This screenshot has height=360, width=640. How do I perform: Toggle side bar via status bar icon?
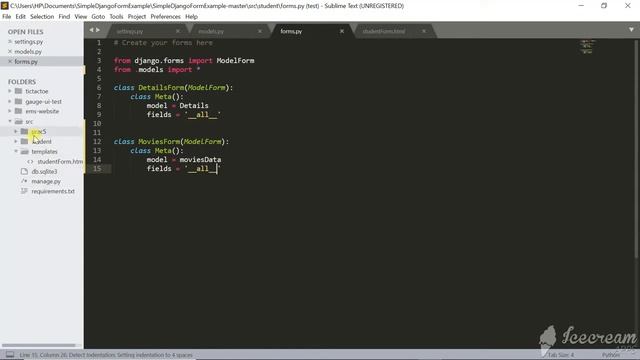point(10,355)
